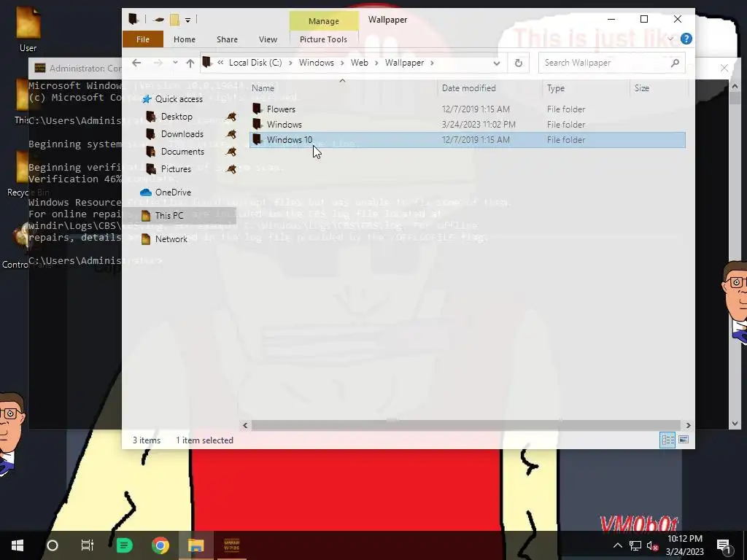
Task: Open Task View from the taskbar
Action: [88, 545]
